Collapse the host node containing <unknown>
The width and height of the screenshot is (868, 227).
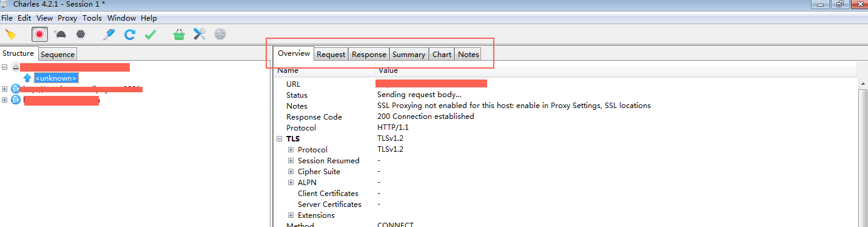[x=5, y=67]
